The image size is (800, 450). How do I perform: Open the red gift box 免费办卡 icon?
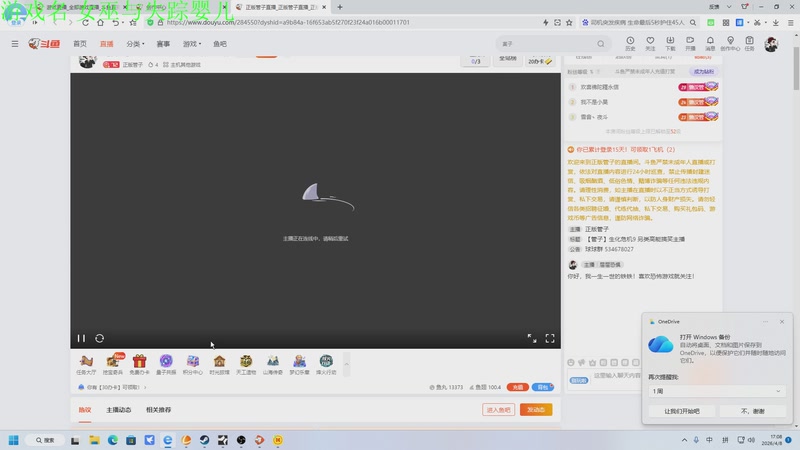point(139,364)
